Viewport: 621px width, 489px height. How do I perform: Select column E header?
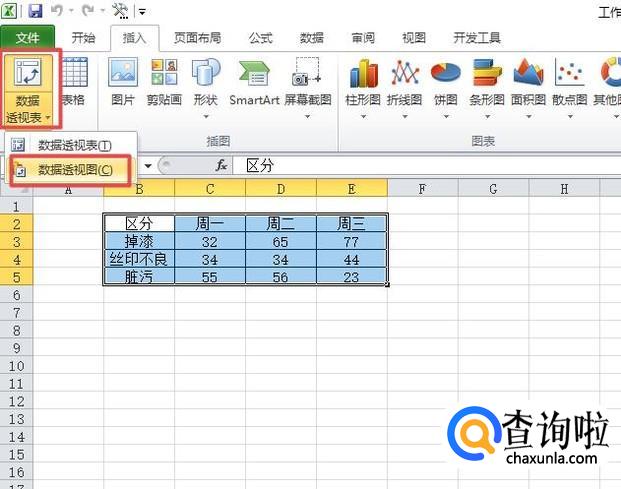tap(352, 189)
